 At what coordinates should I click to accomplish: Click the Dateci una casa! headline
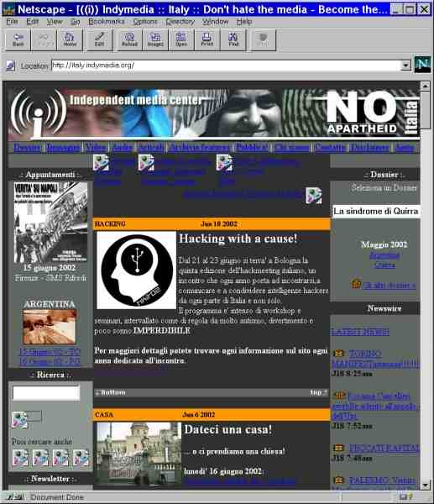click(x=227, y=430)
